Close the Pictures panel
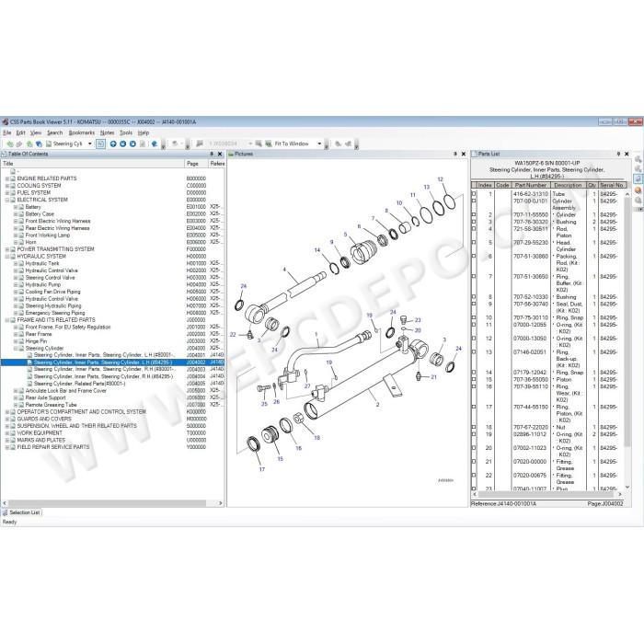 coord(464,154)
